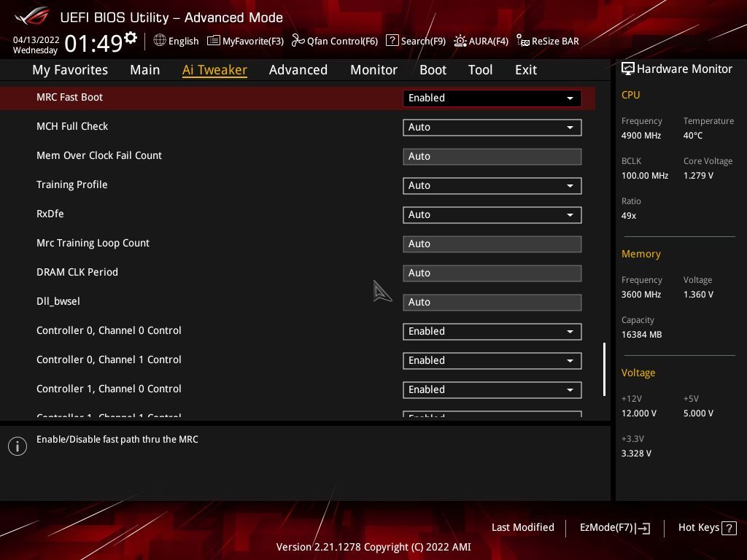Click +3.3V reading 3.328 V
The height and width of the screenshot is (560, 747).
(x=636, y=454)
